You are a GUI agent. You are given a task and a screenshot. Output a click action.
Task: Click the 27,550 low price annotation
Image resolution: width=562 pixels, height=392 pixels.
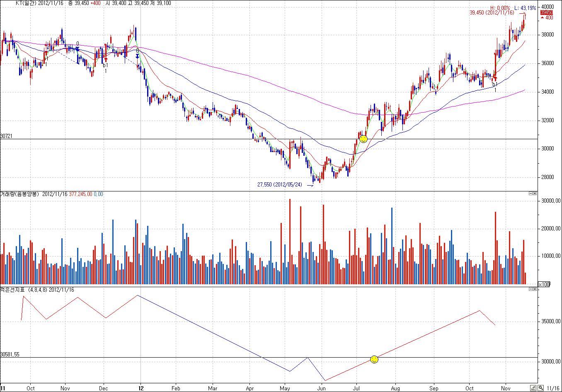[x=280, y=184]
